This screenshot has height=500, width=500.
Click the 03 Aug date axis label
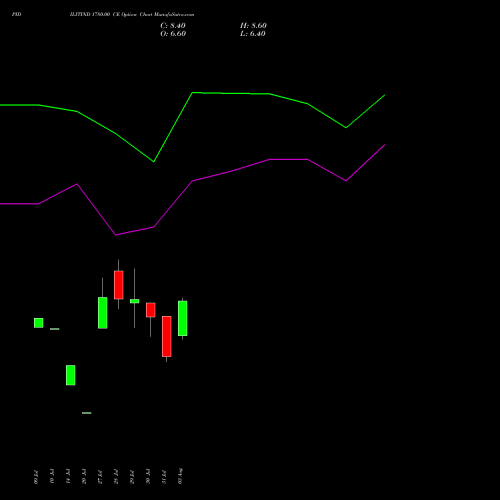(180, 476)
